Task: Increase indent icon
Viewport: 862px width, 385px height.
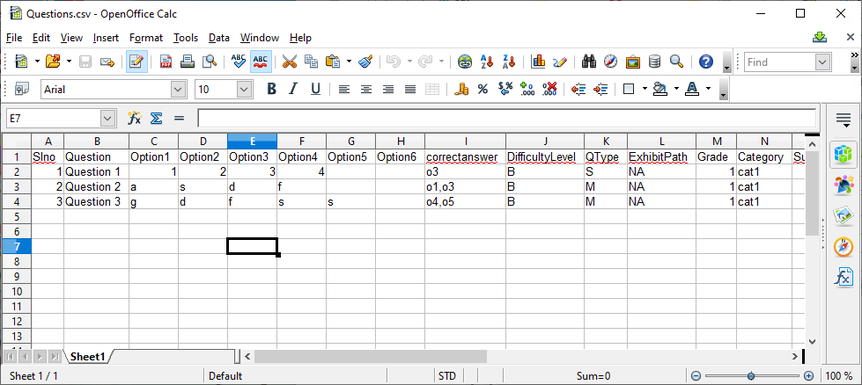Action: 600,89
